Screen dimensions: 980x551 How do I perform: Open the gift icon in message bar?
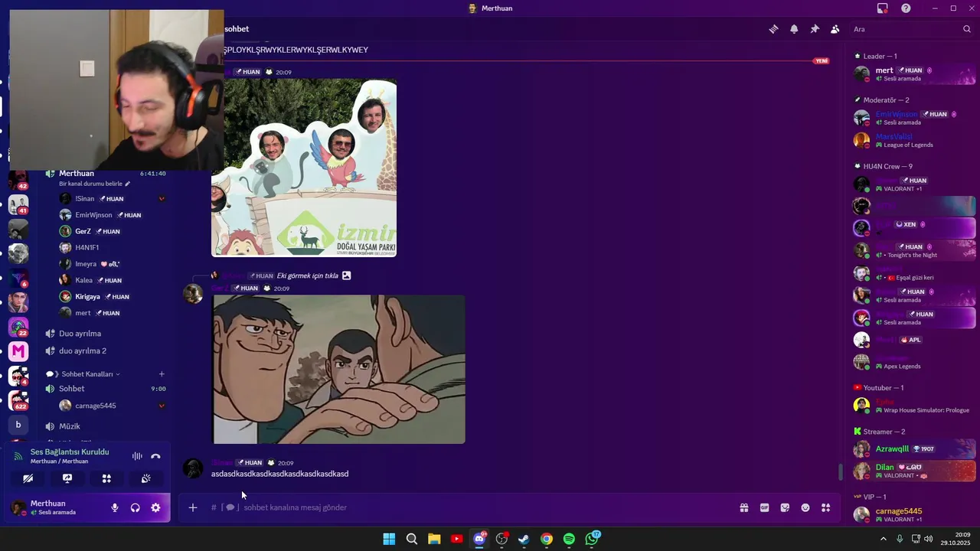click(743, 507)
